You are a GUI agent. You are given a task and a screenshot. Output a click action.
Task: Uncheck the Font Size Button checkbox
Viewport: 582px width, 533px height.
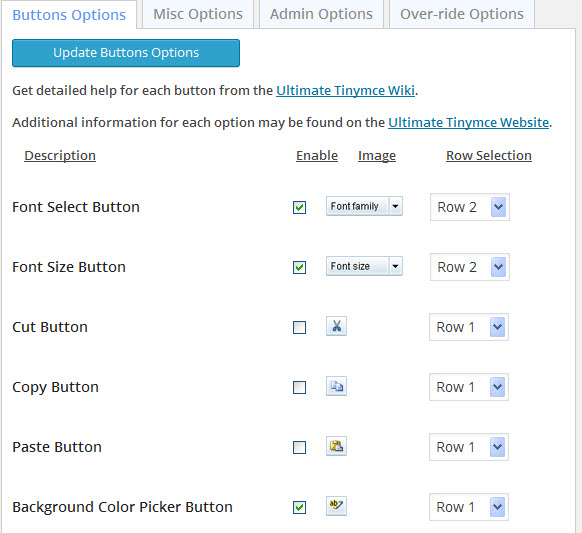coord(300,267)
